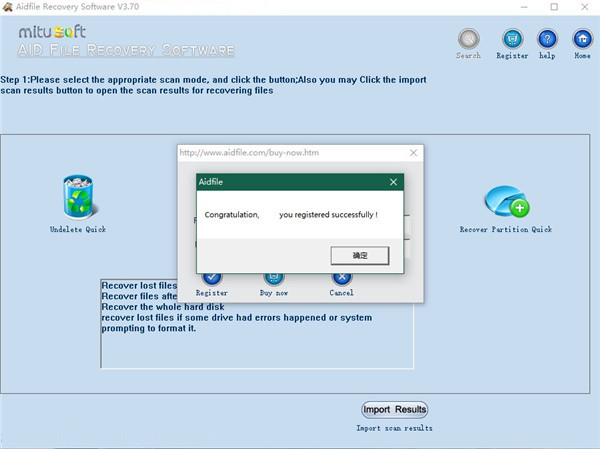
Task: Click the Search magnifier icon
Action: [x=469, y=39]
